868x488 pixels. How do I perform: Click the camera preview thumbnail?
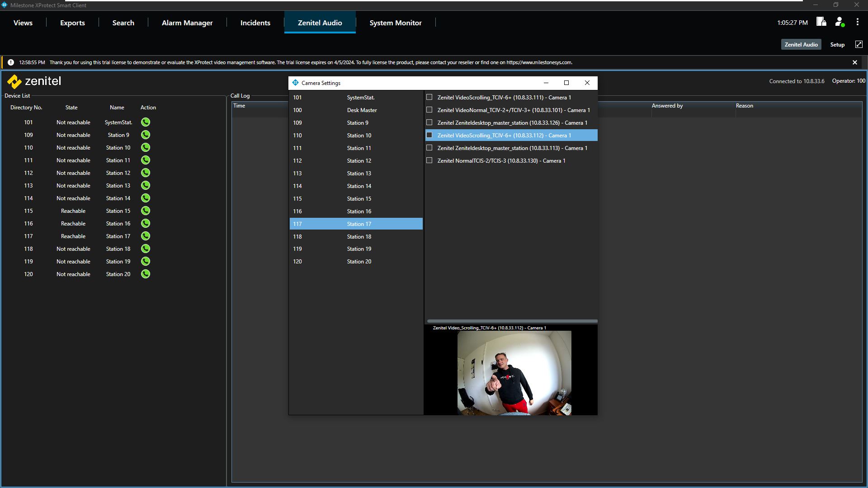pos(514,372)
